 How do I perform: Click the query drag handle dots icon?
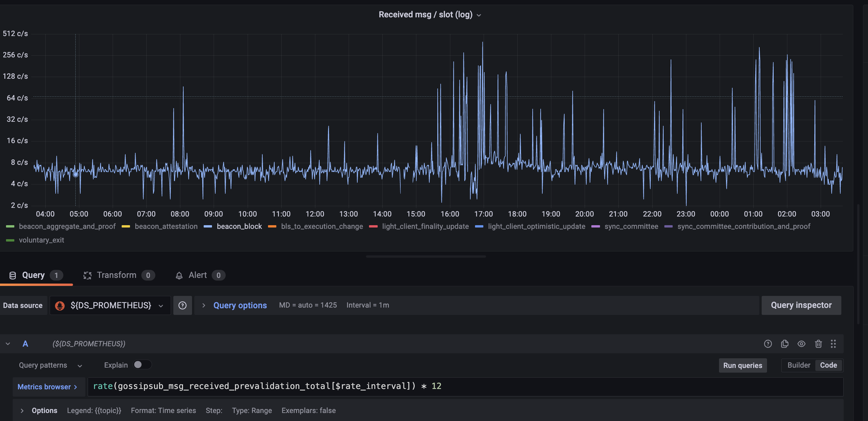click(834, 344)
